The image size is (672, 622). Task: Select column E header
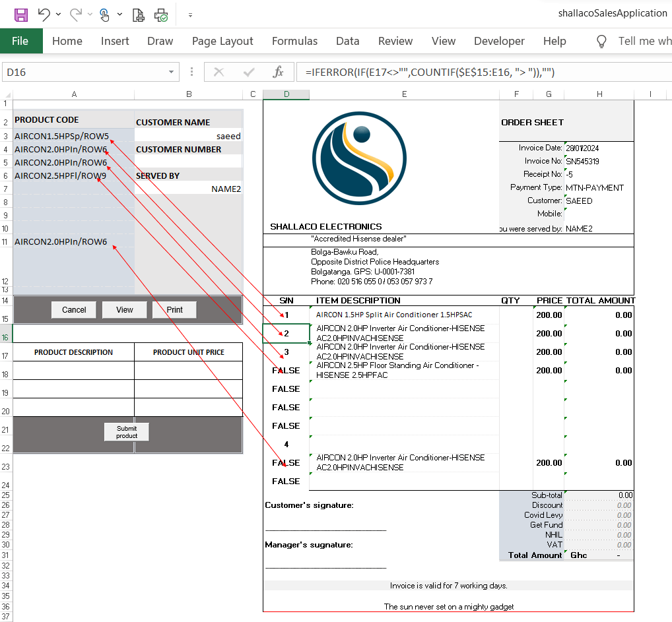click(x=404, y=94)
